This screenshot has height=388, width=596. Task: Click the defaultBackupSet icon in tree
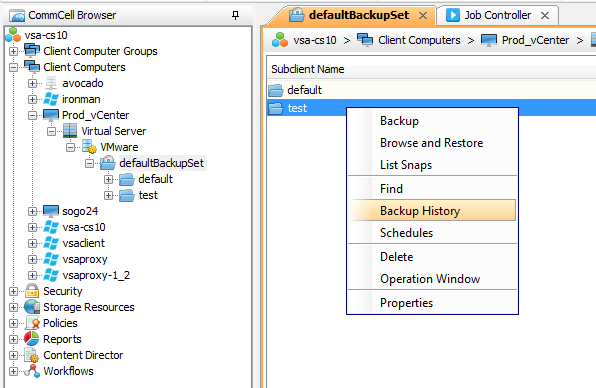108,163
